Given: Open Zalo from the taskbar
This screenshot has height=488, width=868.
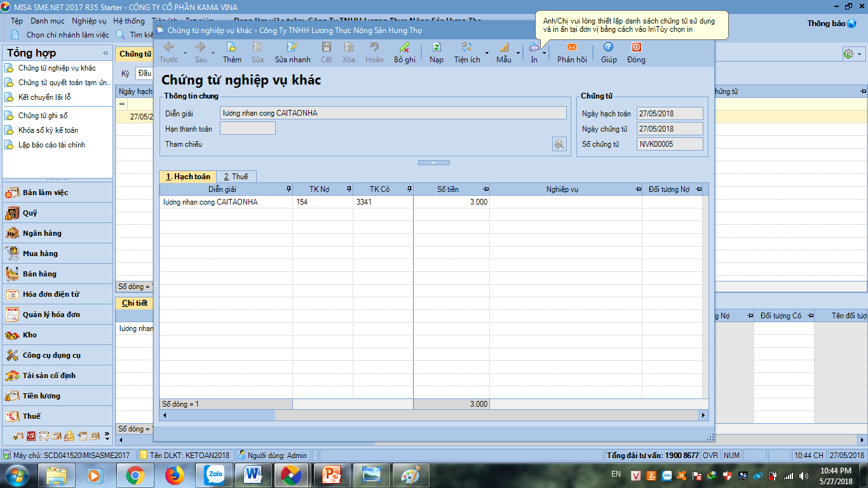Looking at the screenshot, I should point(214,475).
